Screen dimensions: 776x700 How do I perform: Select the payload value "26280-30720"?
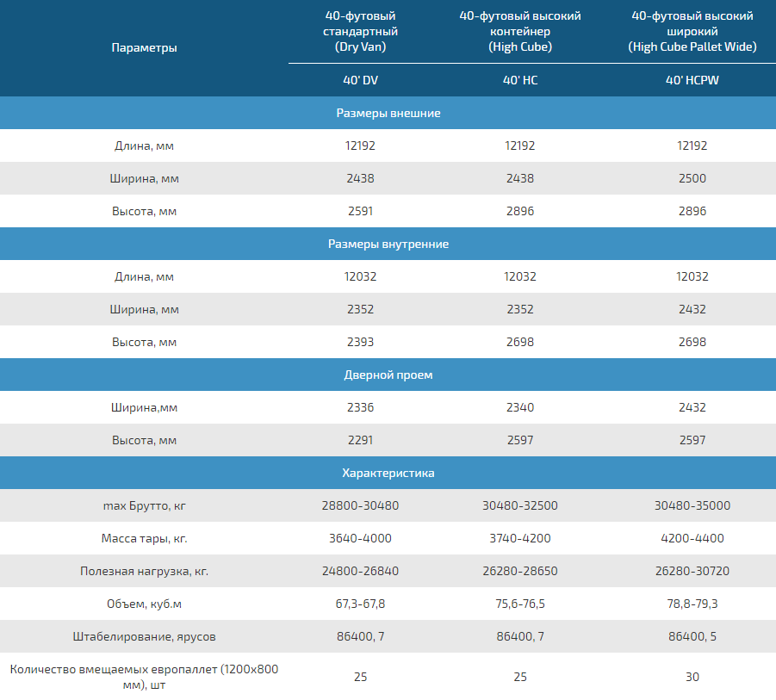[x=692, y=571]
